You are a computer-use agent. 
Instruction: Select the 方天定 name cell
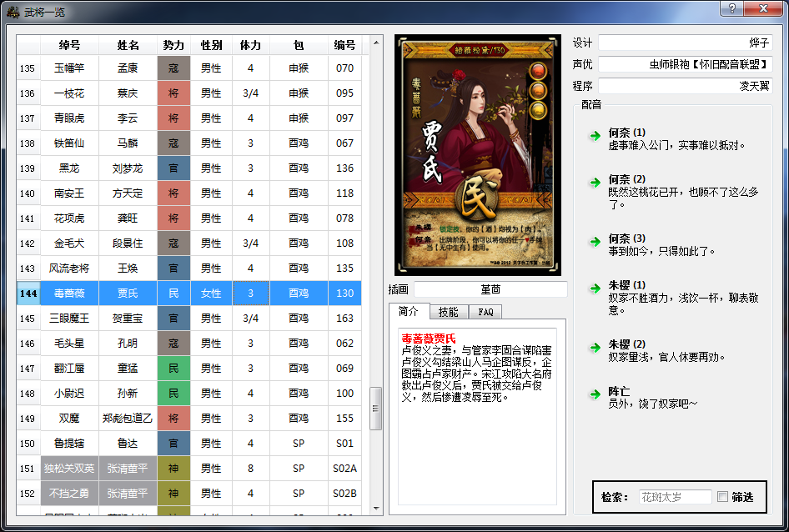click(x=128, y=193)
